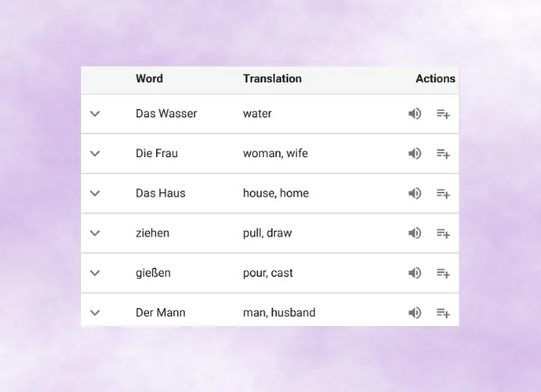This screenshot has height=392, width=541.
Task: Click the translation 'pull, draw'
Action: [x=267, y=233]
